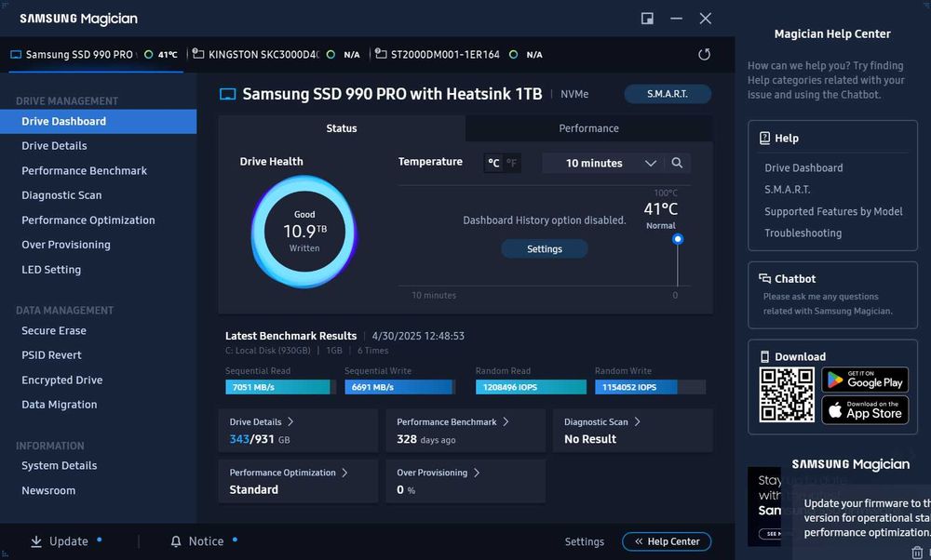The image size is (931, 560).
Task: Click the Google Play store badge
Action: click(865, 380)
